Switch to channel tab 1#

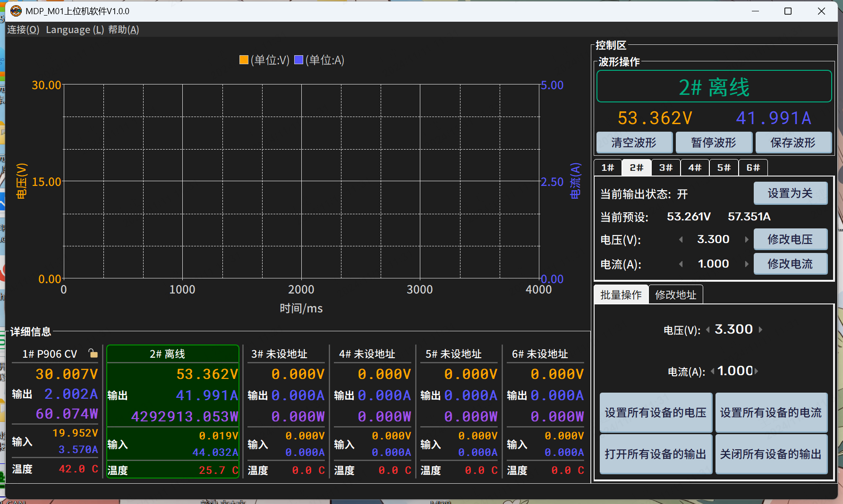608,168
